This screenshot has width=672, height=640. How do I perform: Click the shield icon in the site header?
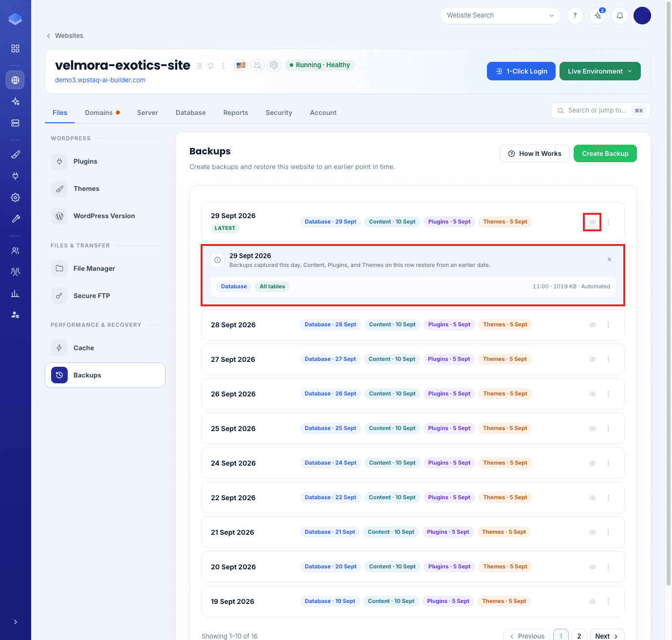point(274,65)
